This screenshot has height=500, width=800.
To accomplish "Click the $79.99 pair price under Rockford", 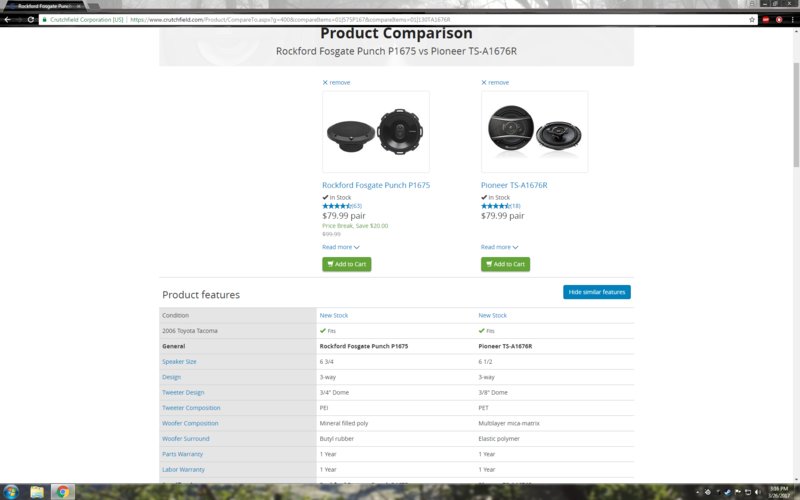I will [x=344, y=216].
